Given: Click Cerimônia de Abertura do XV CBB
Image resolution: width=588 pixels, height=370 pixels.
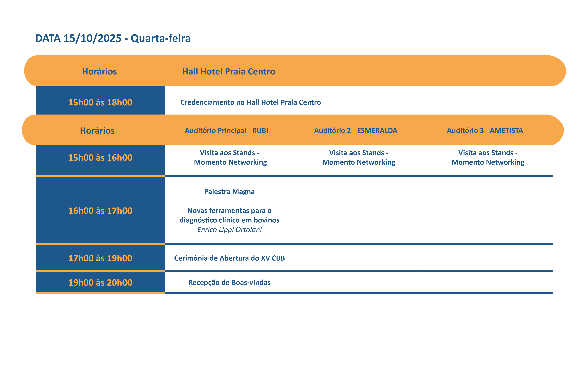Looking at the screenshot, I should coord(229,258).
